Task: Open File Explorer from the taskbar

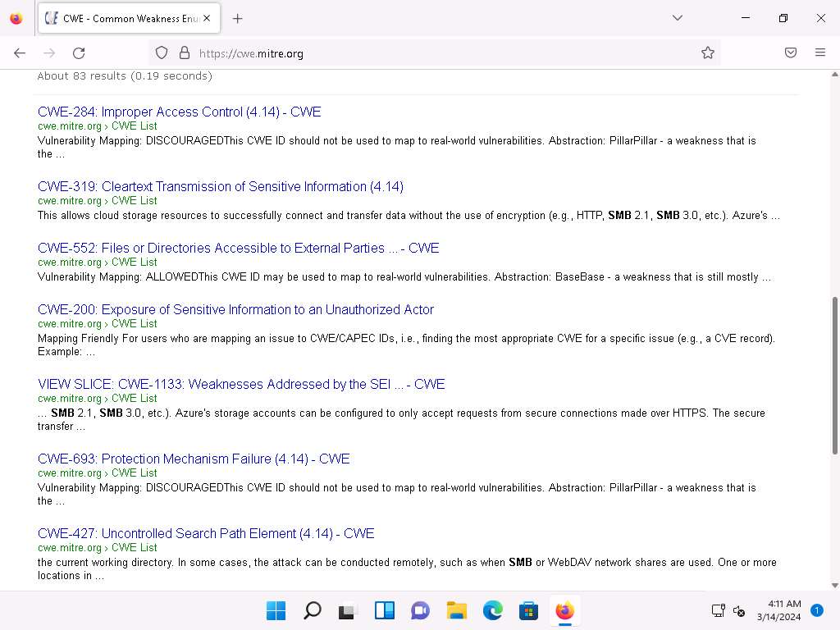Action: (x=456, y=610)
